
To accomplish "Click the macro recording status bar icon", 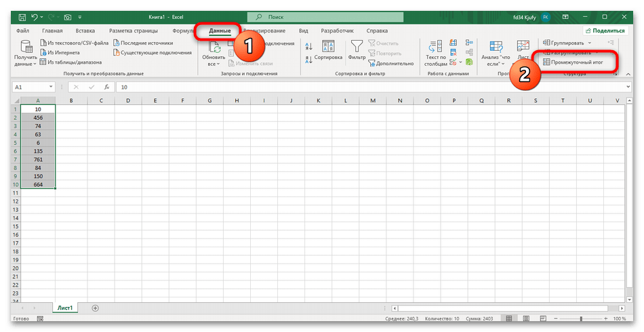I will point(40,318).
